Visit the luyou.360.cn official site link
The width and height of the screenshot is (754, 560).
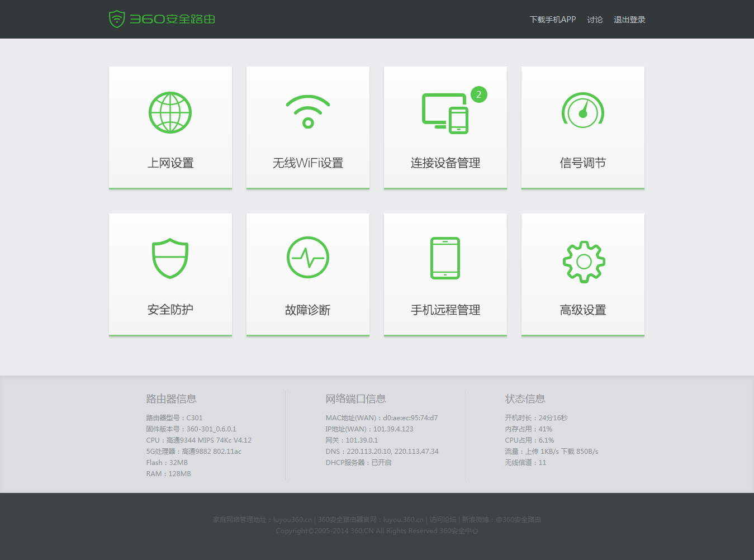(x=403, y=520)
